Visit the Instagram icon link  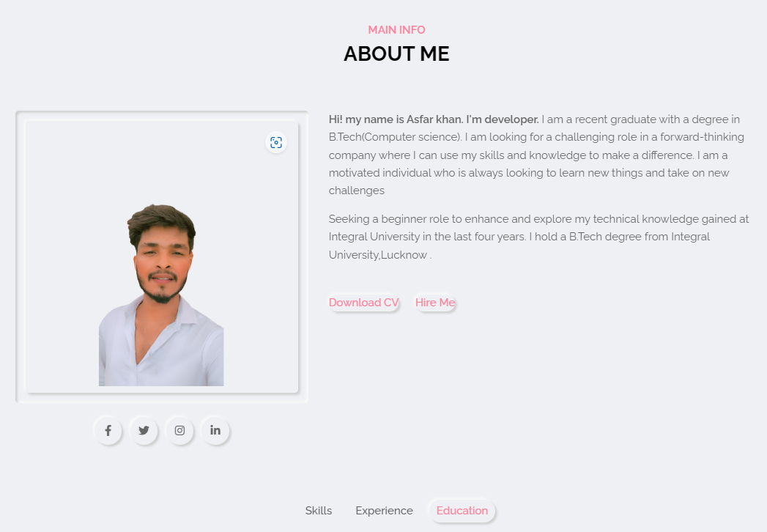point(179,430)
